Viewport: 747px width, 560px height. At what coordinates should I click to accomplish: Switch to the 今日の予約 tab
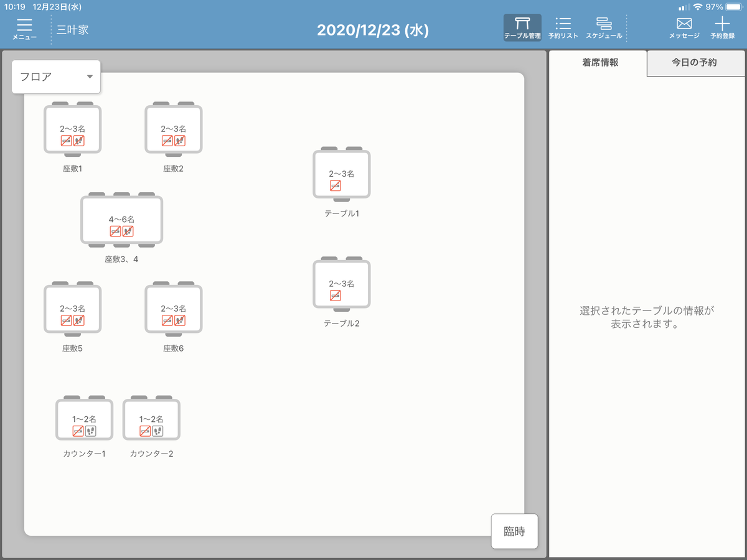pos(697,63)
